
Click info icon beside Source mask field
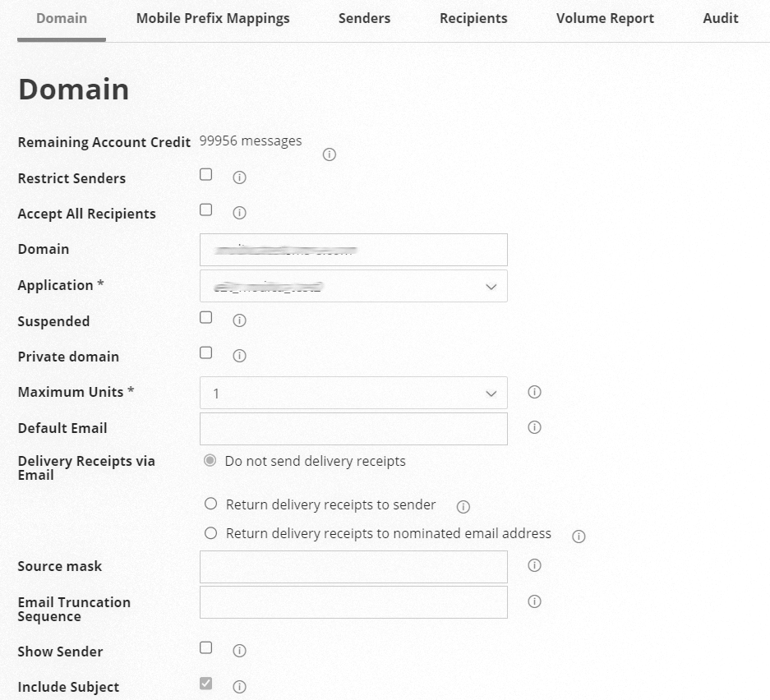(x=534, y=565)
